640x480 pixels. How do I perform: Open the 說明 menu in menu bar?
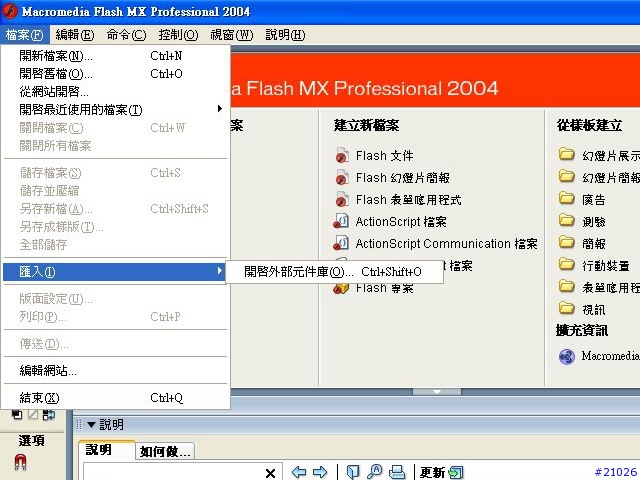[x=285, y=35]
